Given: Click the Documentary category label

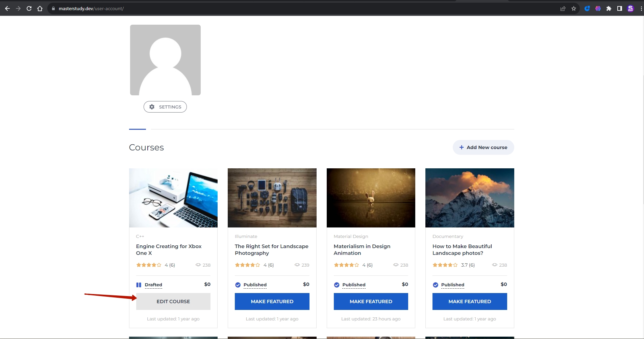Looking at the screenshot, I should [448, 236].
